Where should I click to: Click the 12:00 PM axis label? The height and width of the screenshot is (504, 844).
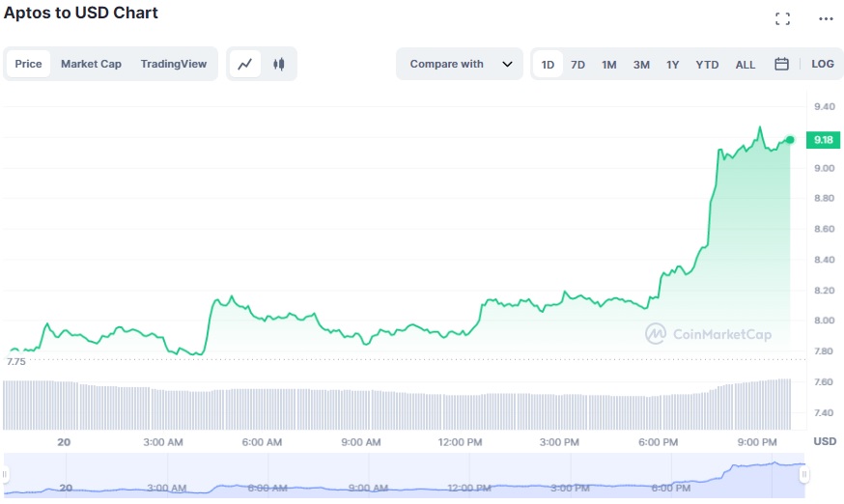[460, 442]
